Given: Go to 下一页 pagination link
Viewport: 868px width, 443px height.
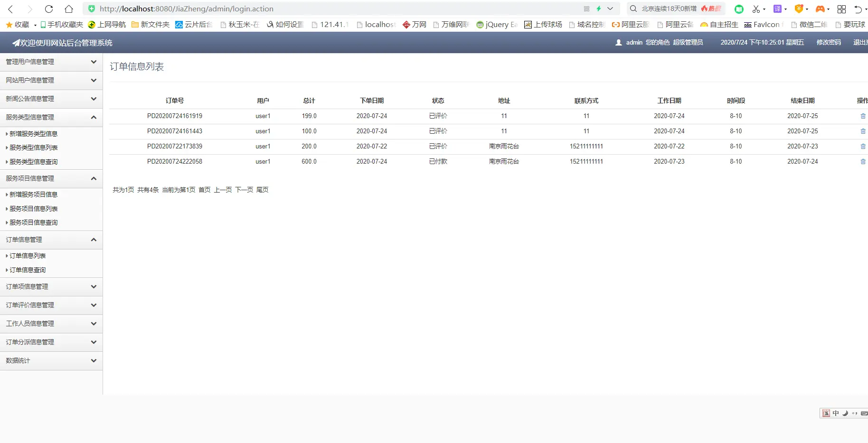Looking at the screenshot, I should 244,190.
